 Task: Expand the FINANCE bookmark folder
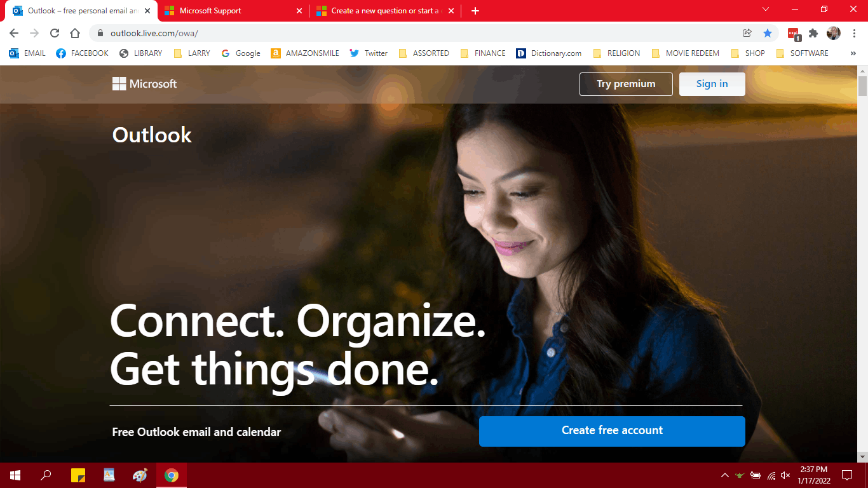(482, 53)
